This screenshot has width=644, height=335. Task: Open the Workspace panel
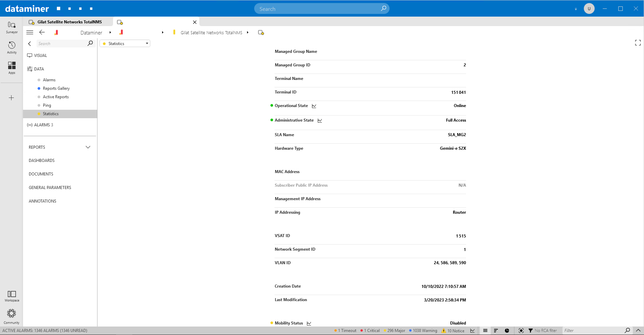[x=12, y=296]
